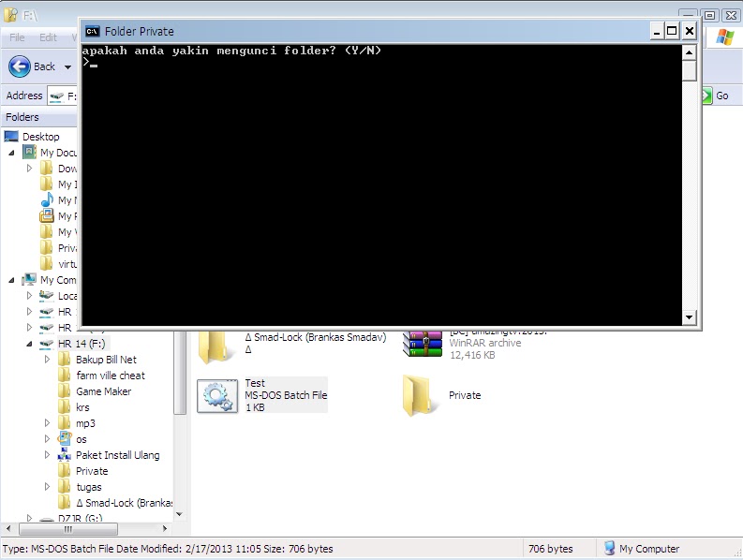The image size is (743, 560).
Task: Expand the os folder node
Action: [47, 438]
